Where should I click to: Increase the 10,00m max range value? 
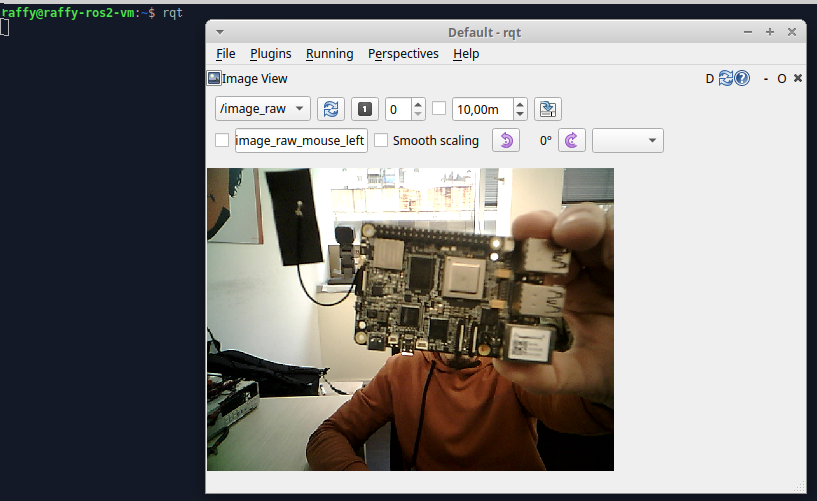(520, 104)
